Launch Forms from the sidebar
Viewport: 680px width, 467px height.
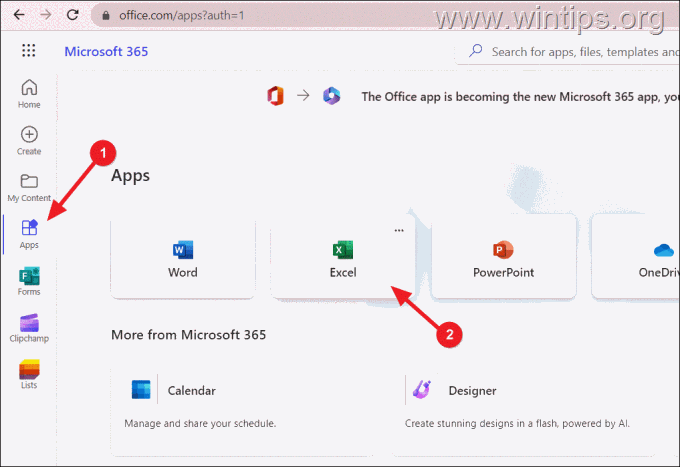click(x=29, y=281)
